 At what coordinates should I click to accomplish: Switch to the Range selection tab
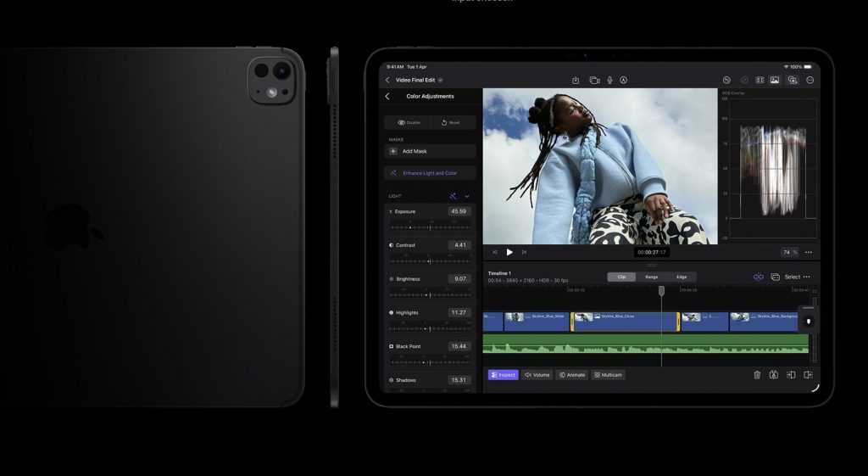(651, 277)
